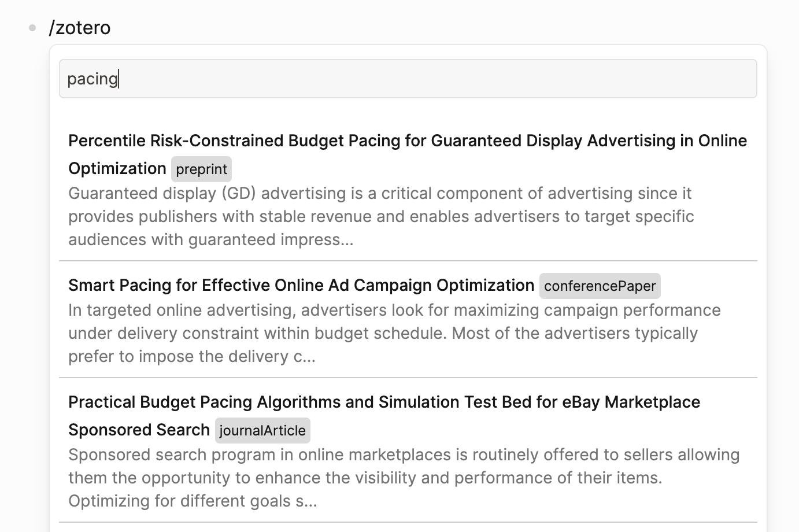Select the Practical Budget Pacing Algorithms result title

coord(384,402)
